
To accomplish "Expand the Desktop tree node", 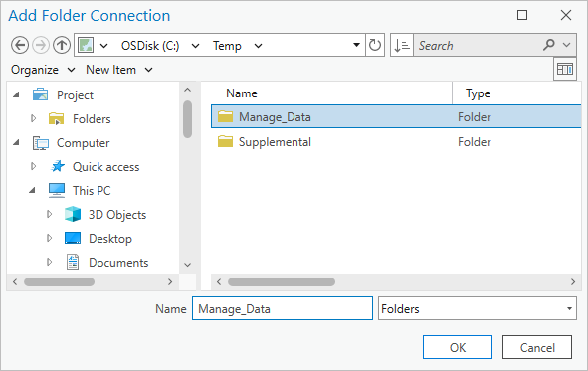I will point(49,238).
